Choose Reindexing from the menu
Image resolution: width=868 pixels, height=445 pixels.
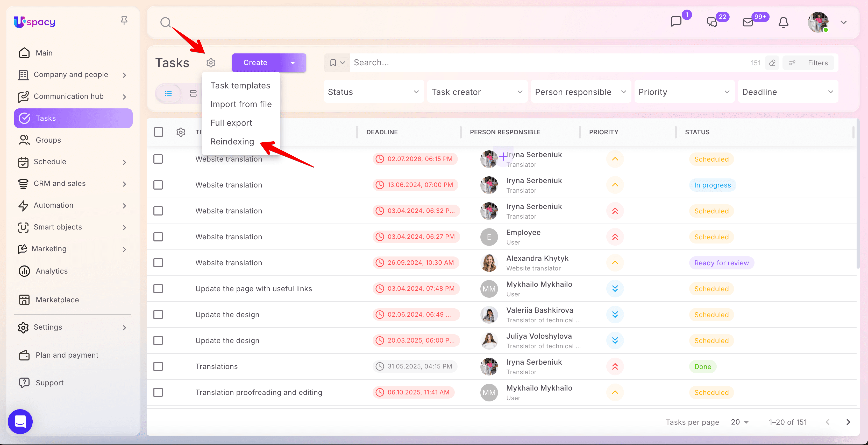coord(232,142)
